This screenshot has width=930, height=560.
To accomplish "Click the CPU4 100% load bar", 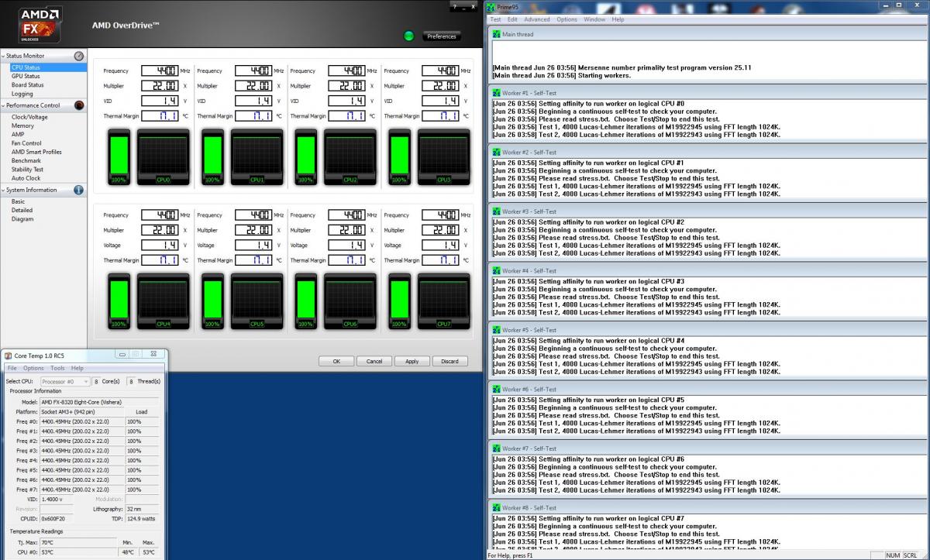I will [119, 302].
